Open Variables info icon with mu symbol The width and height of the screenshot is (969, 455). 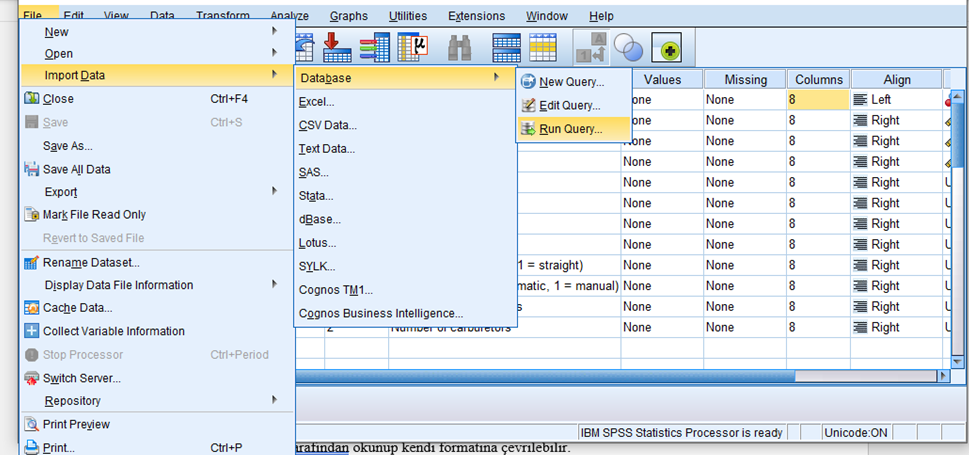tap(413, 47)
